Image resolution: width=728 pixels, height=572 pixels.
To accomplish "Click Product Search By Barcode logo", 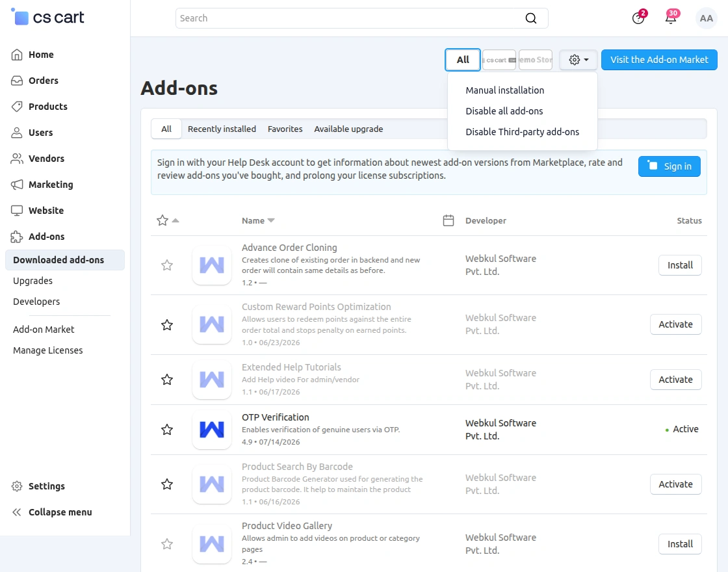I will (212, 484).
